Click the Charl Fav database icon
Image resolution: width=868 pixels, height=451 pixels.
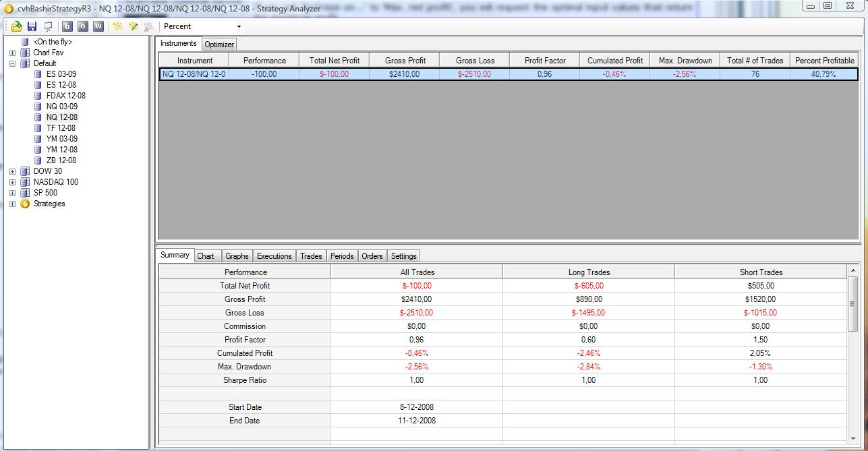[25, 53]
